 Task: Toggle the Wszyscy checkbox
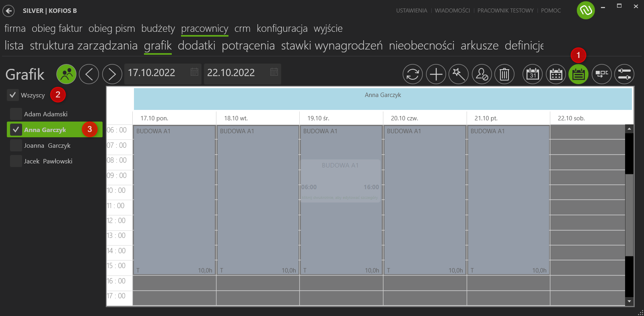[x=13, y=95]
